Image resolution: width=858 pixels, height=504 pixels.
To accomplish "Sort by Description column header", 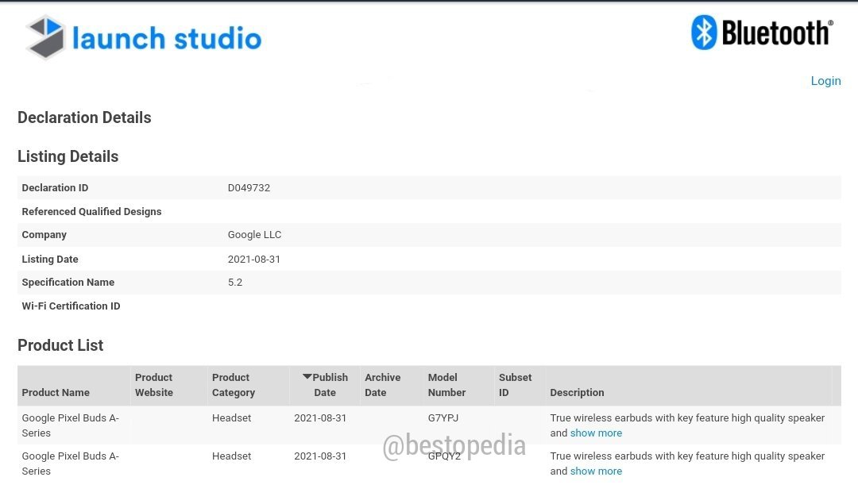I will coord(577,393).
